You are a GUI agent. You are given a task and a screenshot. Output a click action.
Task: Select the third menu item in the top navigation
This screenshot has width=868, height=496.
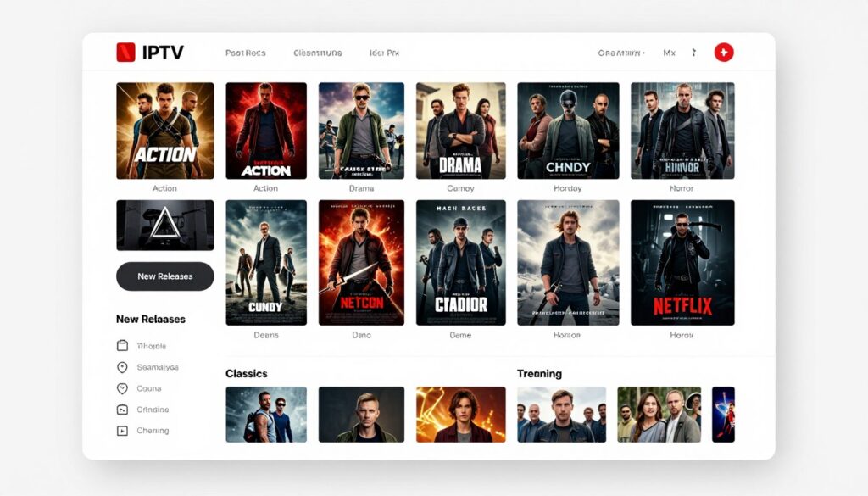tap(384, 52)
